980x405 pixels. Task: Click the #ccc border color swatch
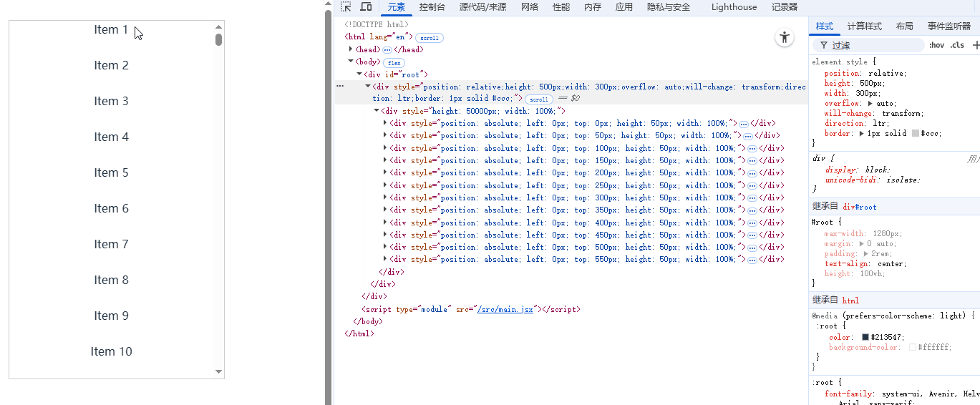point(915,134)
